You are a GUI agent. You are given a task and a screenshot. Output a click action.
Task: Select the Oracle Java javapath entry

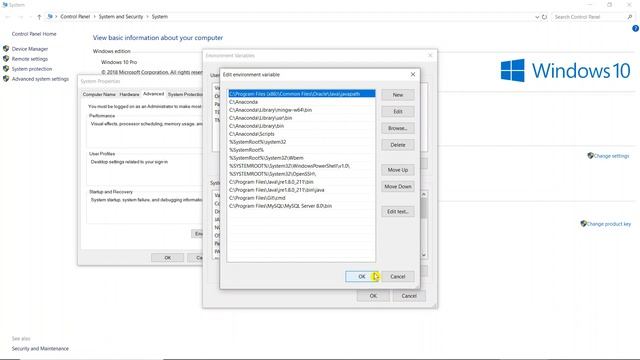[x=302, y=94]
